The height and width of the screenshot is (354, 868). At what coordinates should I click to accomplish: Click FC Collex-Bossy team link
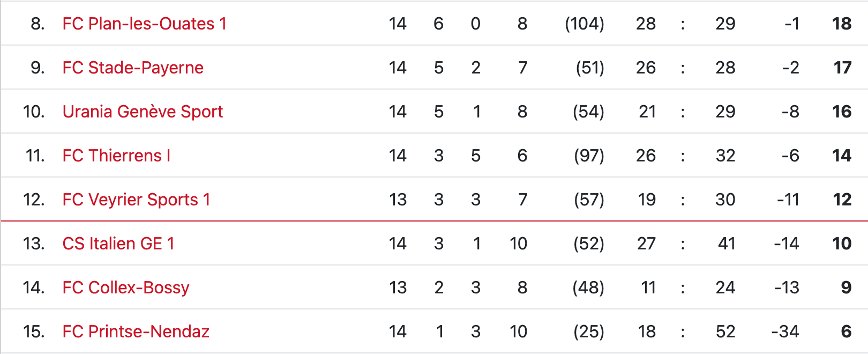(126, 287)
